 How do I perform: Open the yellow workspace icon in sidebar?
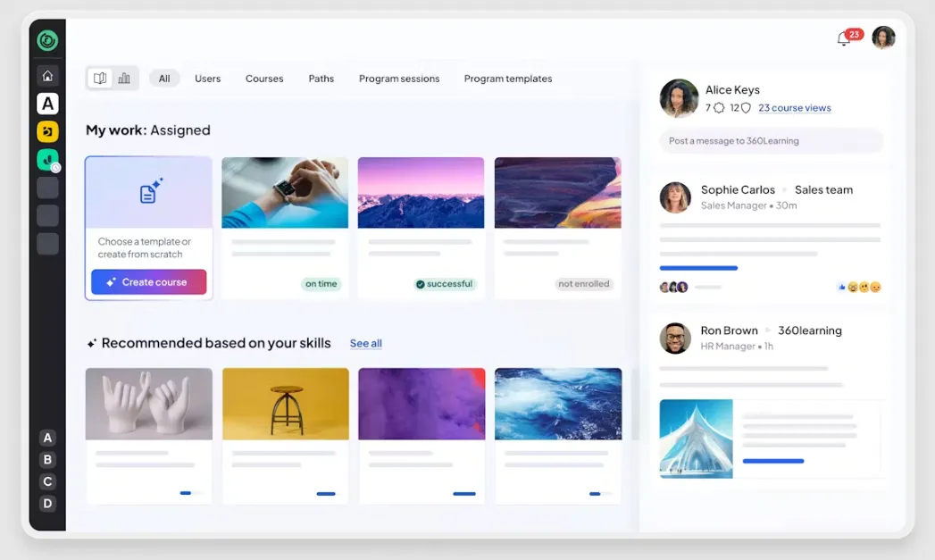[x=47, y=132]
